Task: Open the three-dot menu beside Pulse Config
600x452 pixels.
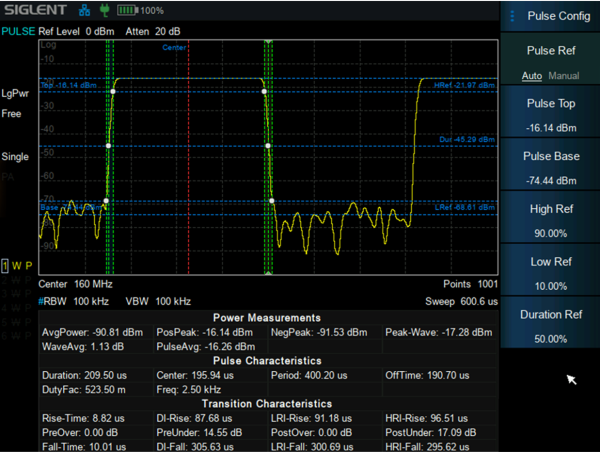Action: 512,16
